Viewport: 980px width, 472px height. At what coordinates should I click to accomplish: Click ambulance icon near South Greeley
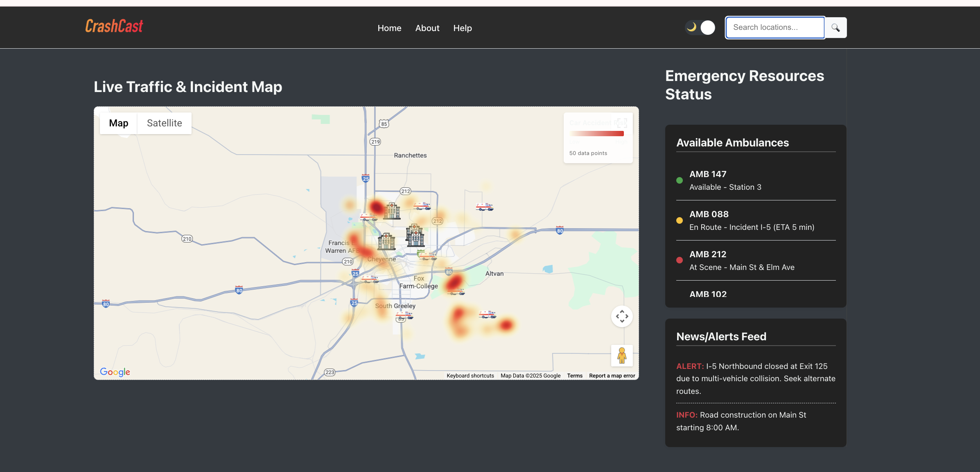point(404,315)
